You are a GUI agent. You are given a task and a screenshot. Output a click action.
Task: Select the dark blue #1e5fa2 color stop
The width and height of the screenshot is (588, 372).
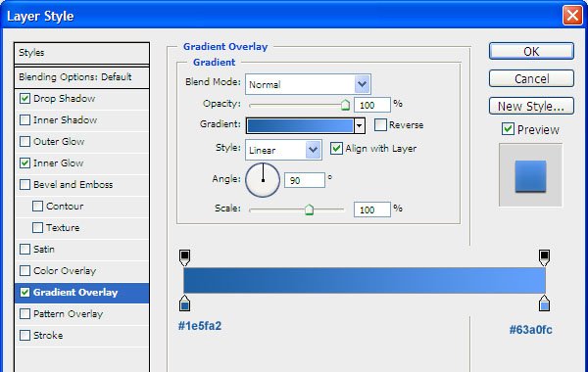click(x=184, y=303)
